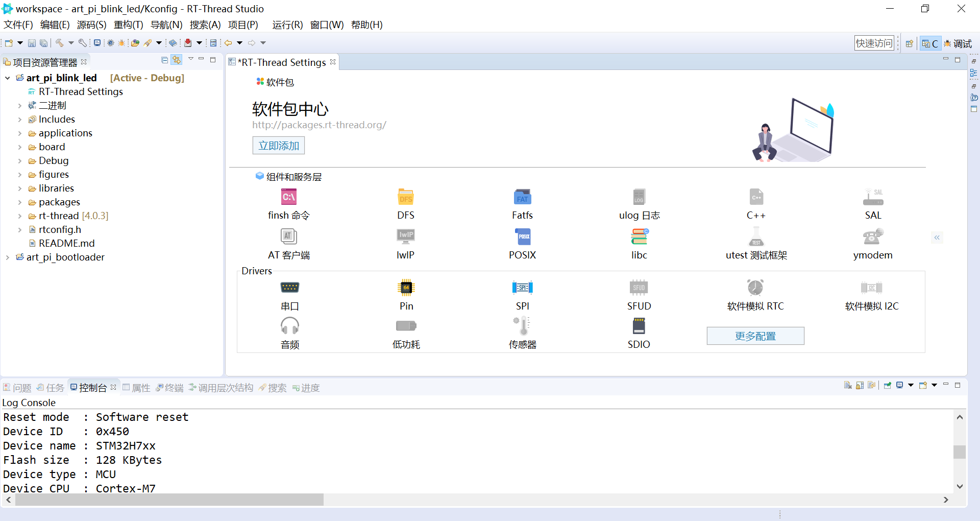
Task: Click the 更多配置 button
Action: [755, 336]
